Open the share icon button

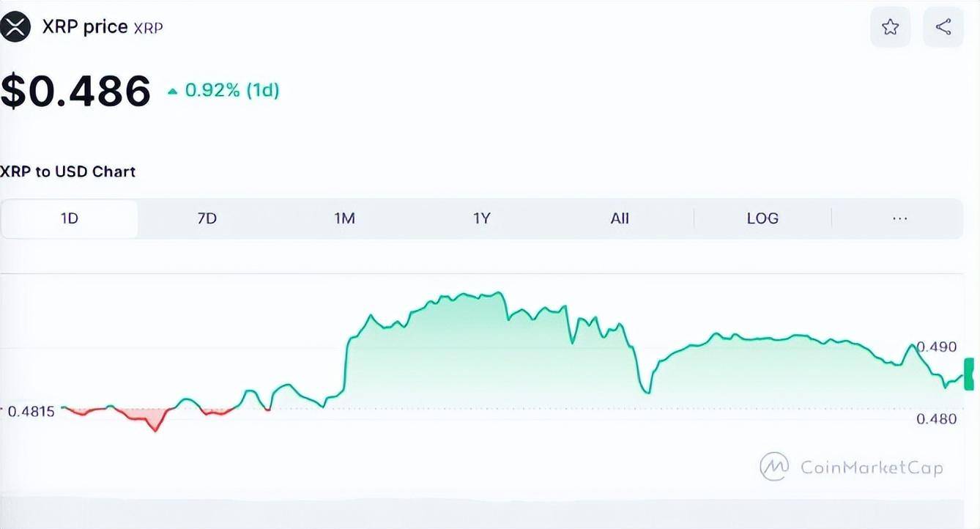[x=943, y=28]
